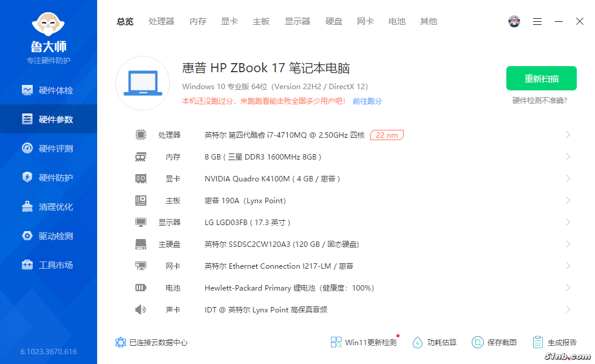Open 驱动检测 in the sidebar
The image size is (595, 364).
pyautogui.click(x=48, y=236)
